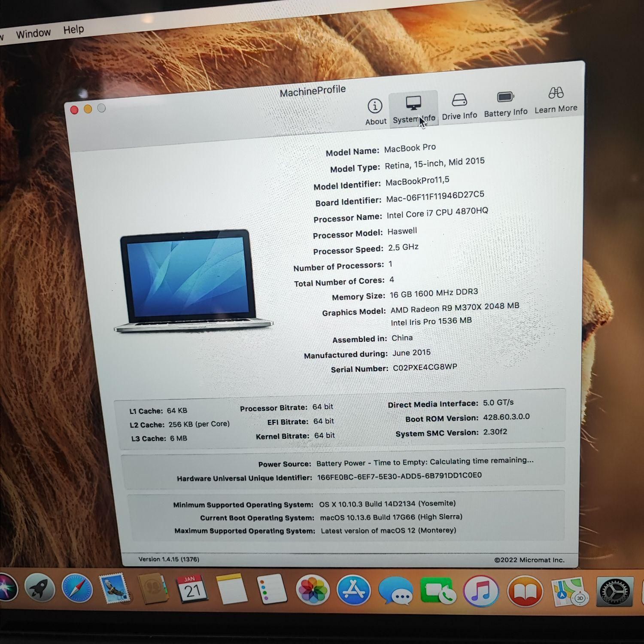The image size is (644, 644).
Task: Click the Boot ROM Version 428.60.3.0.0 value
Action: pos(506,417)
